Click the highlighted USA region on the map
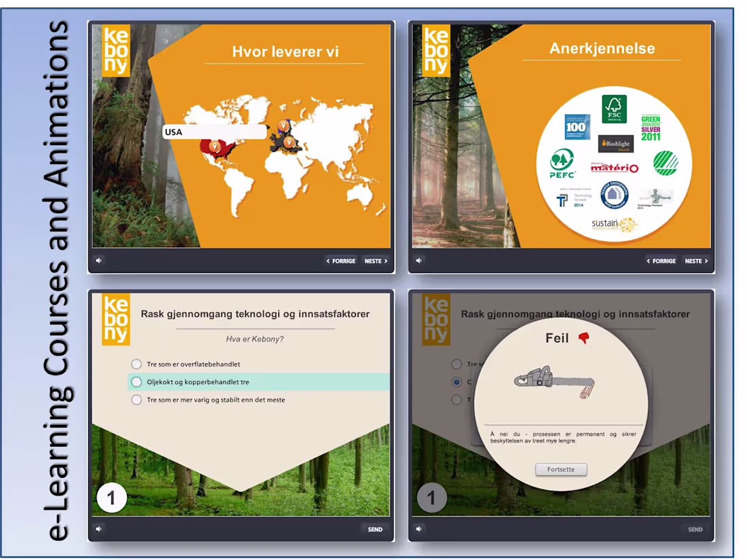This screenshot has width=747, height=560. (218, 149)
